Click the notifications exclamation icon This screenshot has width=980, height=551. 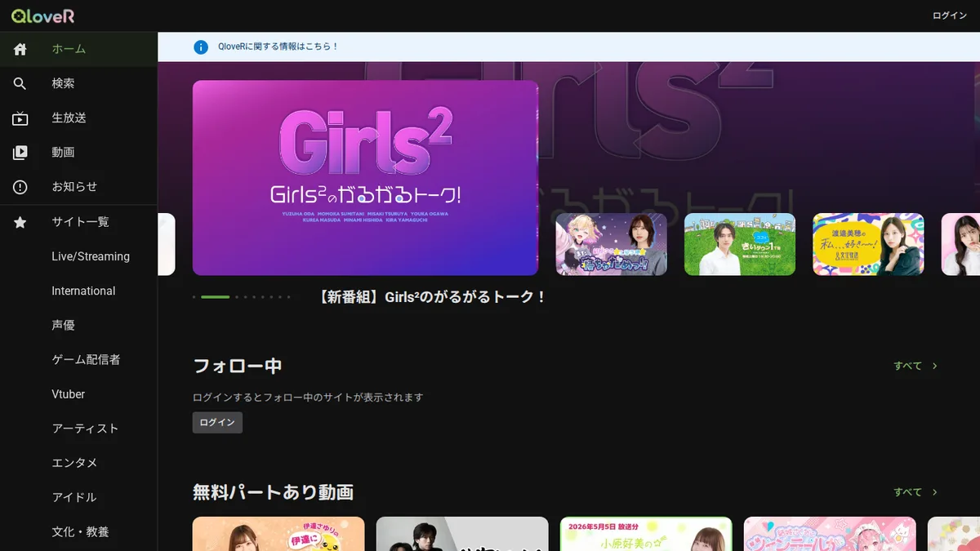pos(20,187)
